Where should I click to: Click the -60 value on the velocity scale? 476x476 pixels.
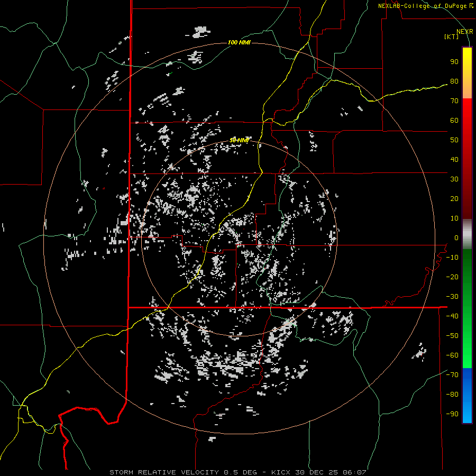point(452,355)
